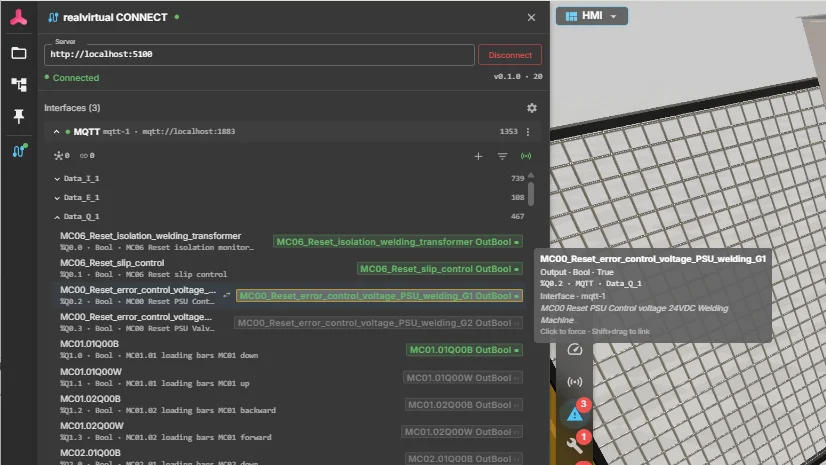Screen dimensions: 826x465
Task: Open MQTT interface three-dot menu
Action: coord(528,132)
